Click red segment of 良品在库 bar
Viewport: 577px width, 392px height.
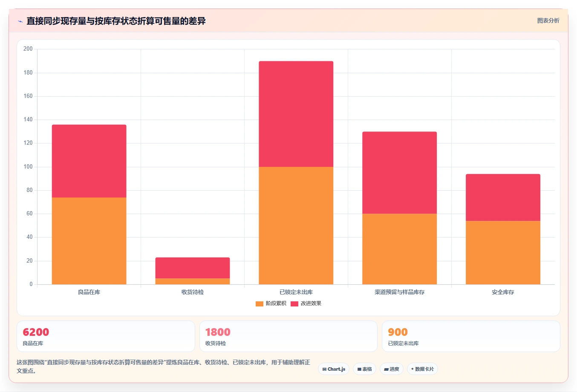point(89,161)
